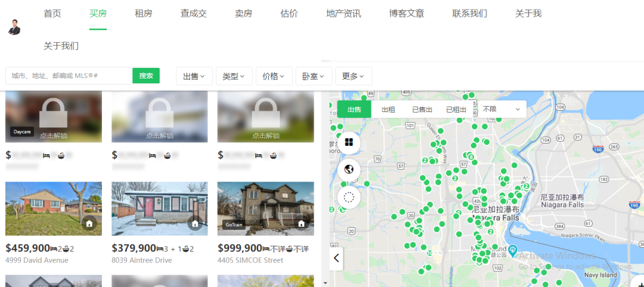
Task: Navigate to 卖房 sell page
Action: [x=243, y=14]
